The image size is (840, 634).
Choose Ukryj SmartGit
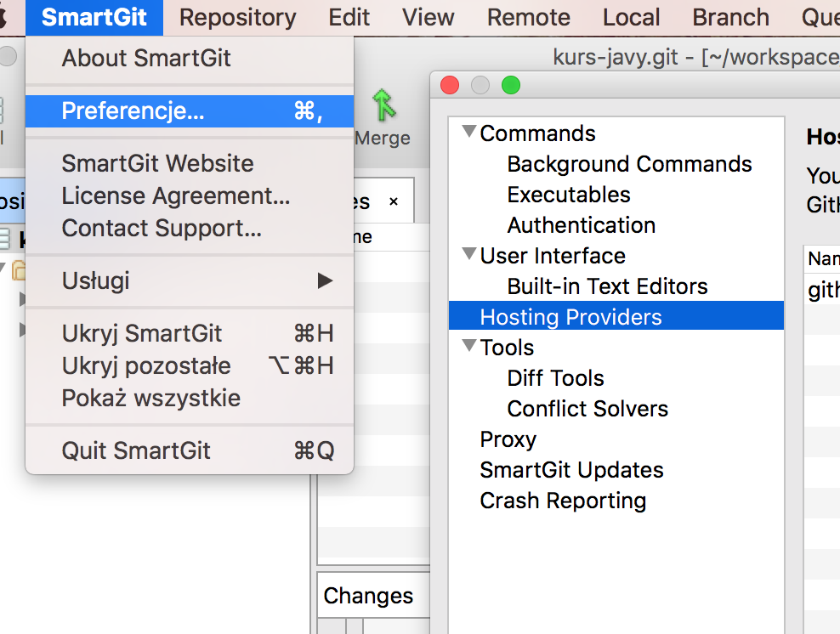point(189,333)
